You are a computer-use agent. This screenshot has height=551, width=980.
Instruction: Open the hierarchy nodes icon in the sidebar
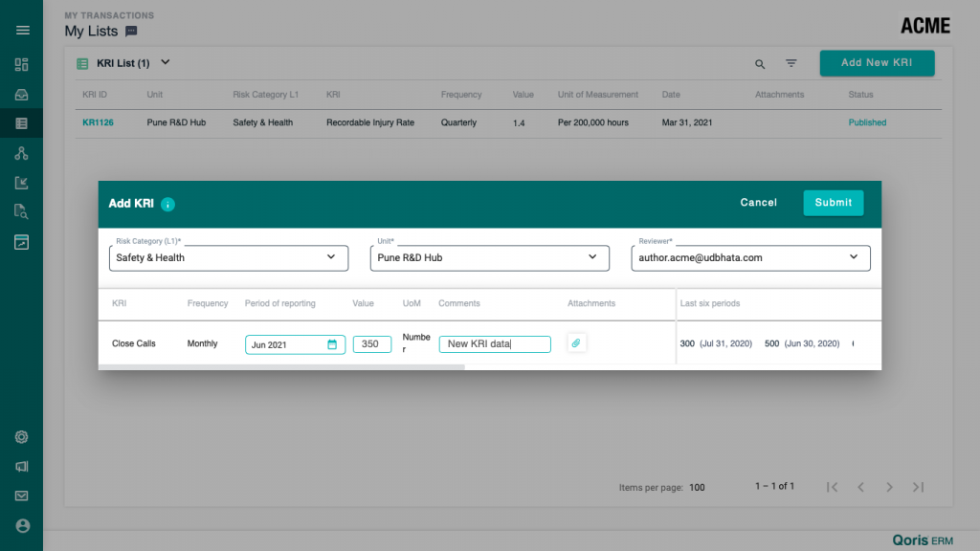pos(21,153)
